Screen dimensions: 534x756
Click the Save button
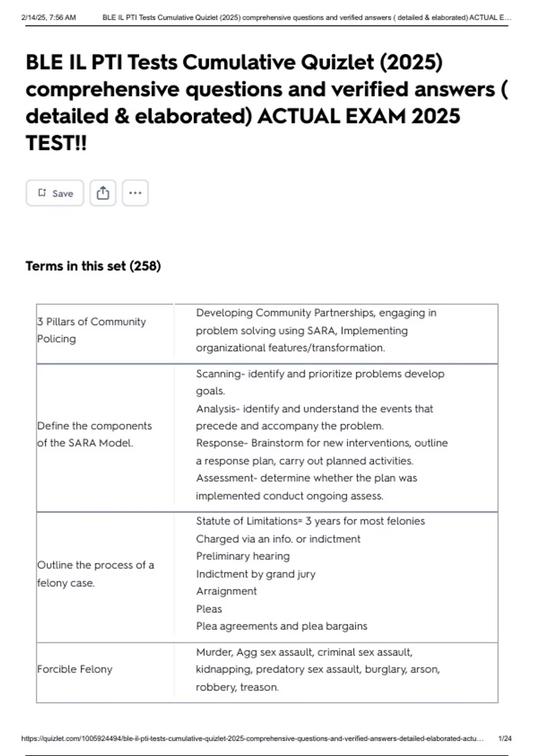[55, 193]
